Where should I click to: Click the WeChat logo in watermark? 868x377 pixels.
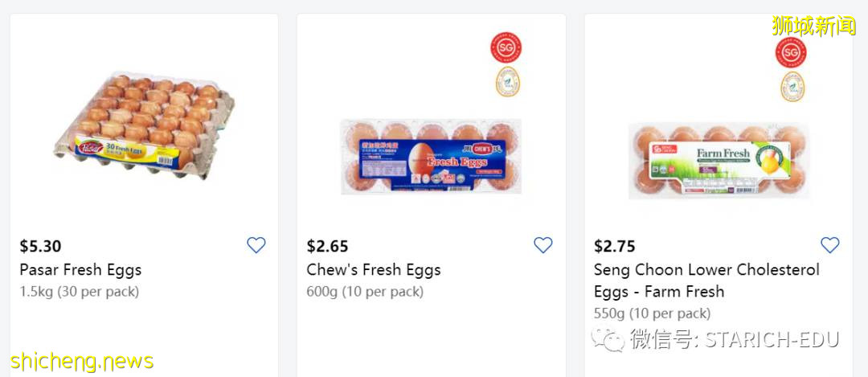tap(608, 339)
